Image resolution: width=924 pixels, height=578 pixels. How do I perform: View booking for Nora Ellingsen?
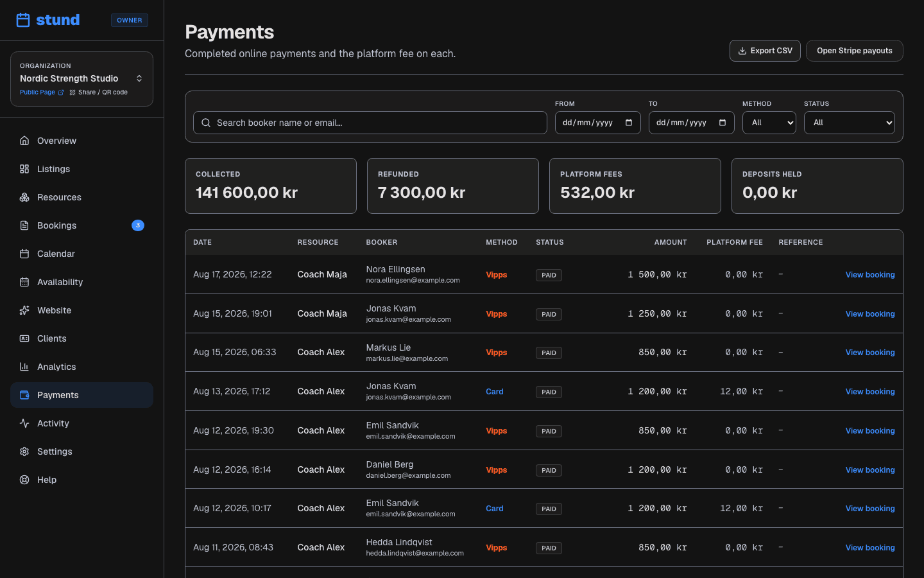point(870,275)
